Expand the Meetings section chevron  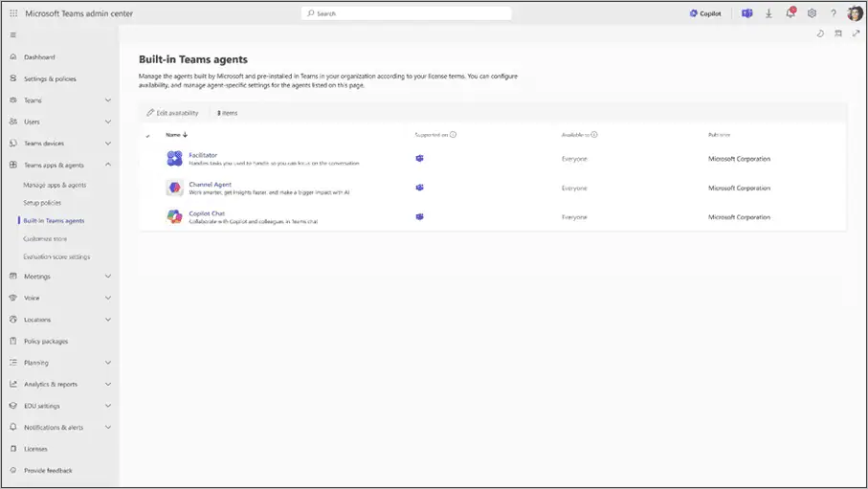[x=108, y=277]
